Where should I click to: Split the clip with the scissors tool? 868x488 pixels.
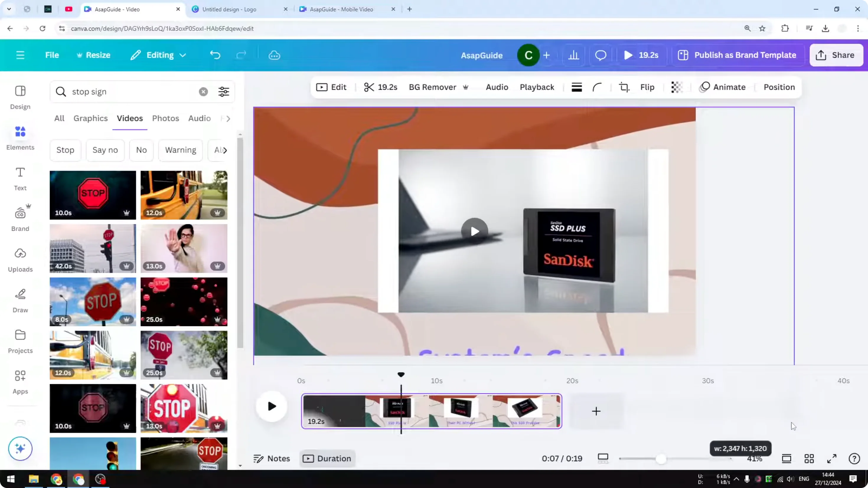pyautogui.click(x=369, y=87)
